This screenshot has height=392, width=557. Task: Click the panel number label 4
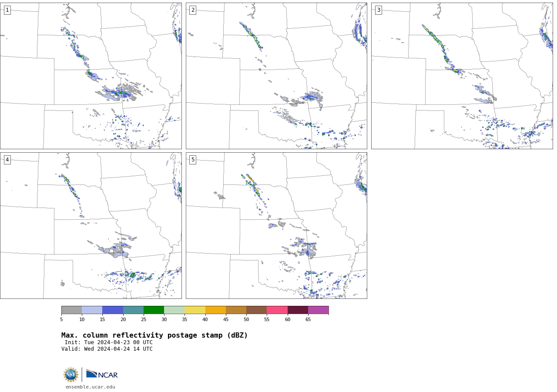(7, 160)
